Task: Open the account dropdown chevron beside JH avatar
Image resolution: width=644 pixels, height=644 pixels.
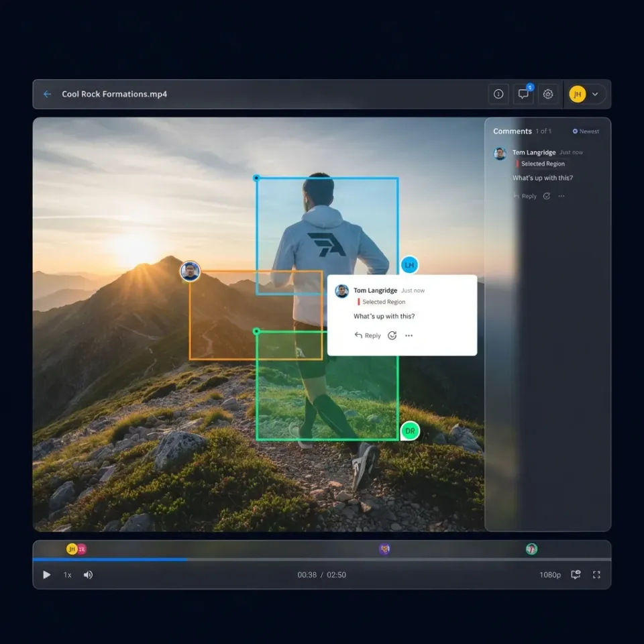Action: (596, 95)
